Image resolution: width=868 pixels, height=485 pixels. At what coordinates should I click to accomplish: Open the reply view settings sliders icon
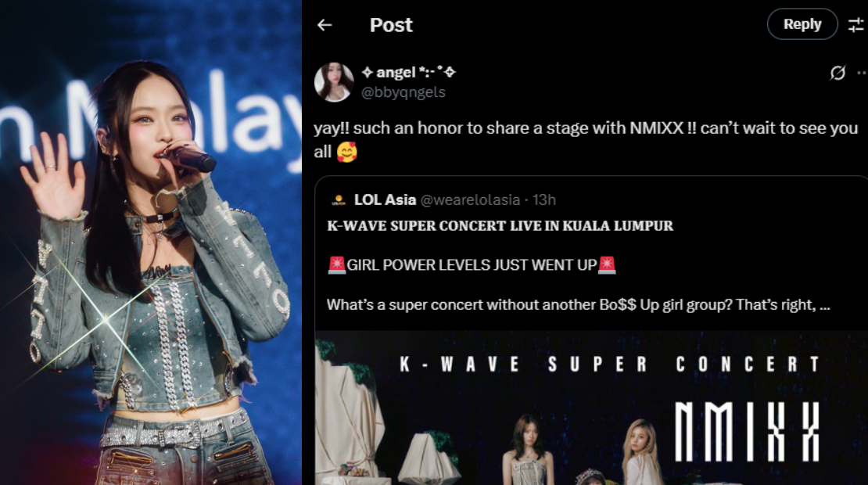click(855, 25)
